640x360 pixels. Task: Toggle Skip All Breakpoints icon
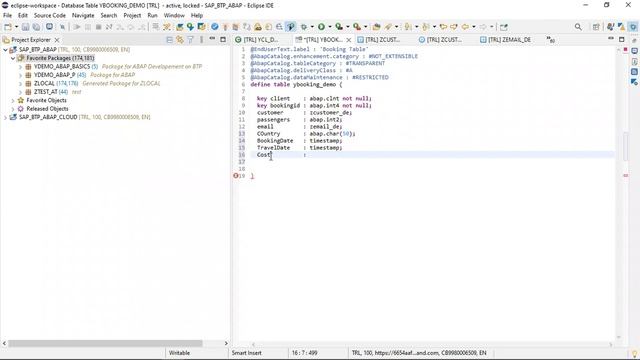click(62, 27)
